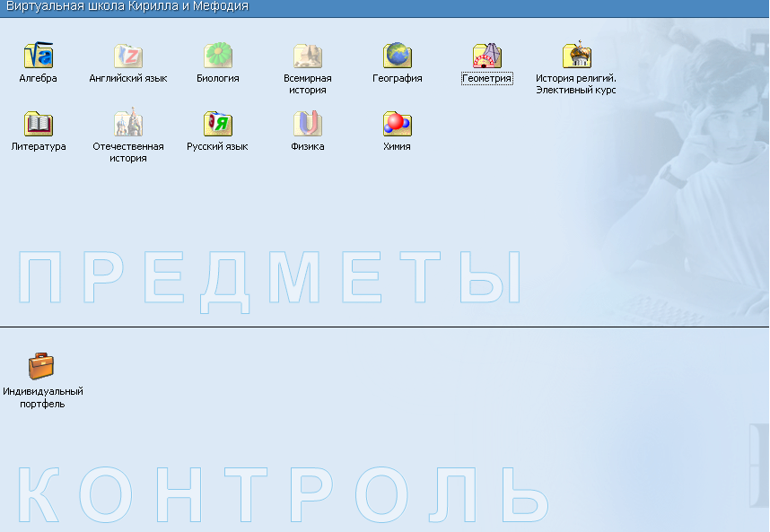
Task: Open the Литература book icon
Action: [x=39, y=124]
